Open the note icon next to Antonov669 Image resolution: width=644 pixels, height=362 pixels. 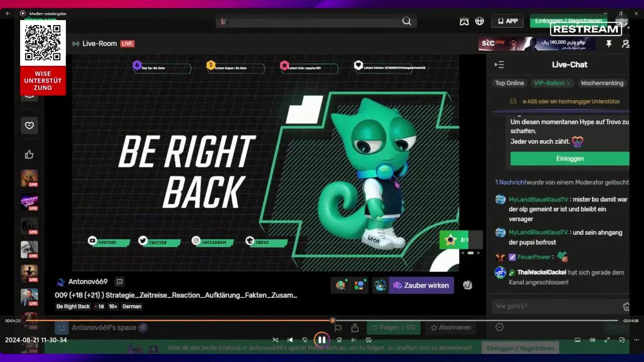tap(119, 282)
